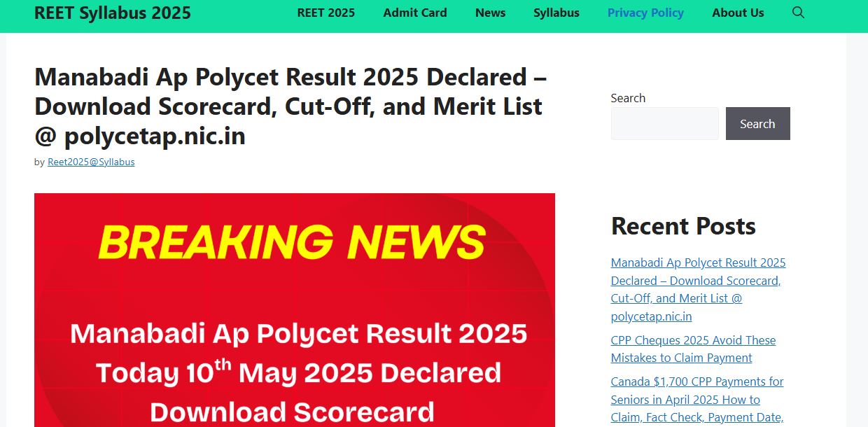Open the News menu item
Viewport: 868px width, 427px height.
490,13
